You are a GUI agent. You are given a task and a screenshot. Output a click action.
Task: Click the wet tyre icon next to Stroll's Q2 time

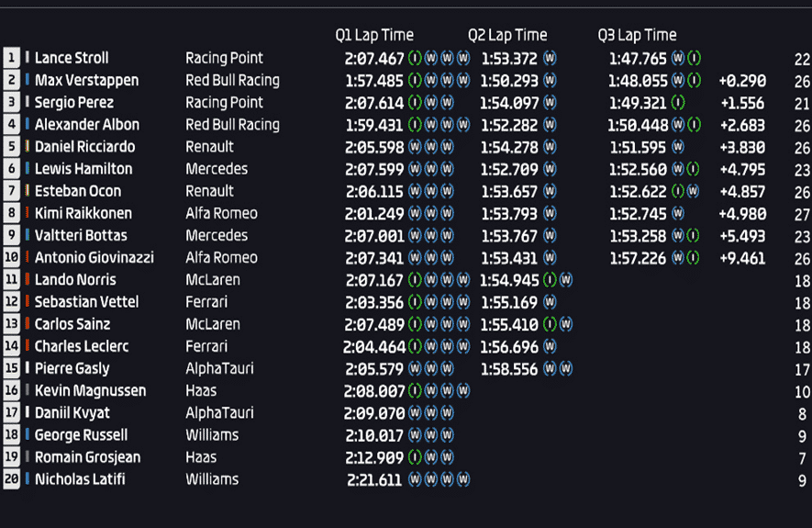pos(550,58)
